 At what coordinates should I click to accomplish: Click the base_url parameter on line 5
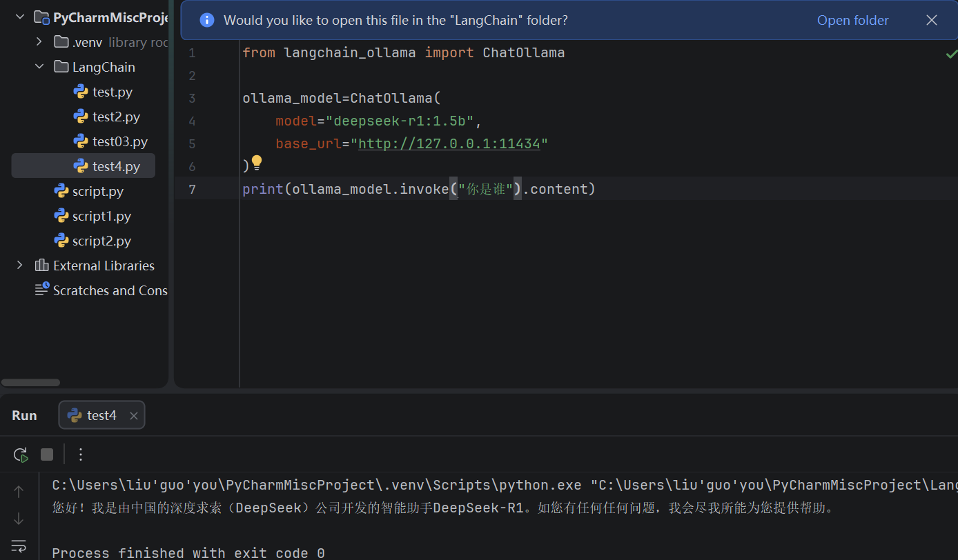point(309,143)
